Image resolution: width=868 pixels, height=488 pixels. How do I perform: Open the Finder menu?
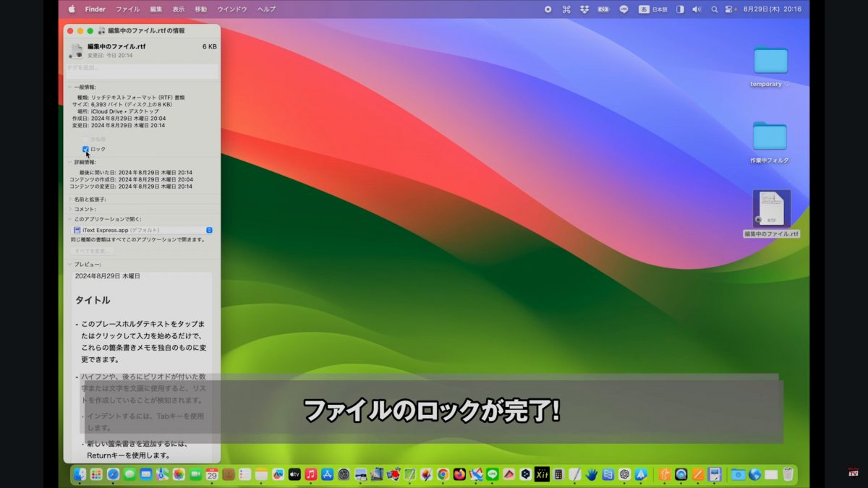coord(95,9)
